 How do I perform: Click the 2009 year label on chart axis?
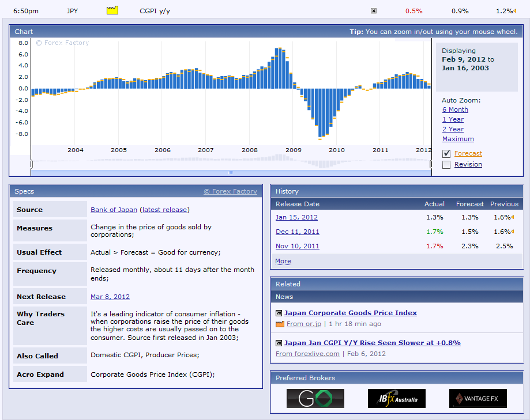tap(294, 150)
